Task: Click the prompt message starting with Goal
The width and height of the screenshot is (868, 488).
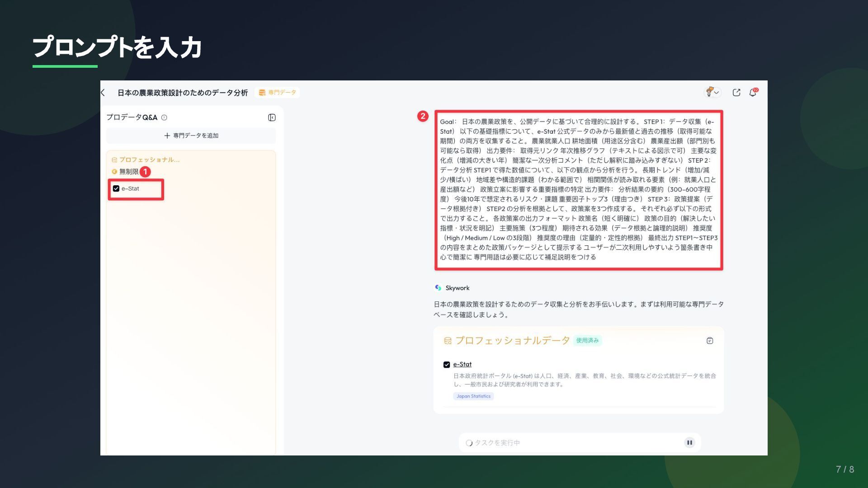Action: (x=579, y=190)
